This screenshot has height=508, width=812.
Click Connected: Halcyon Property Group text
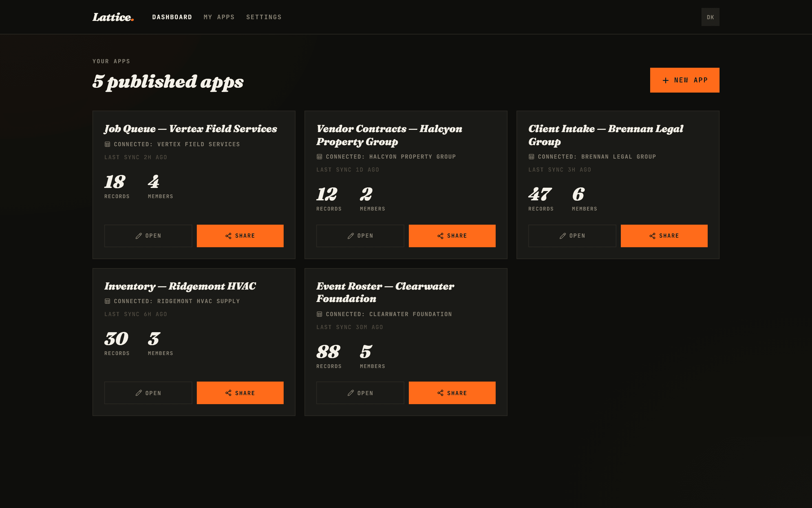point(391,157)
